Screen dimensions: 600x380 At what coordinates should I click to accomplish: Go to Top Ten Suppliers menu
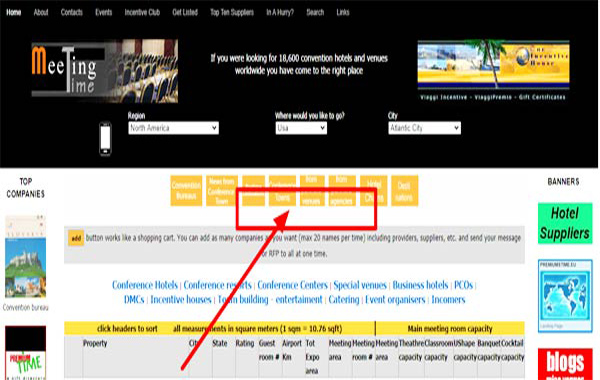point(232,12)
